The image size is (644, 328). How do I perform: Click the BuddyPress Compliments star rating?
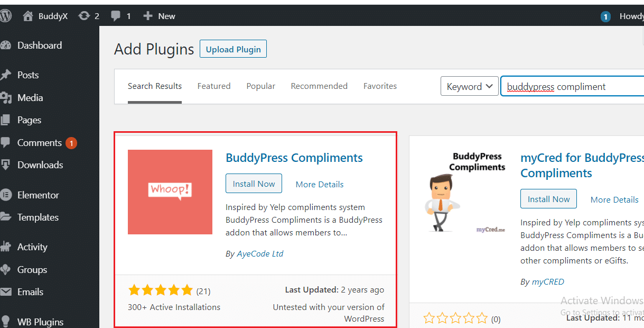[x=161, y=290]
